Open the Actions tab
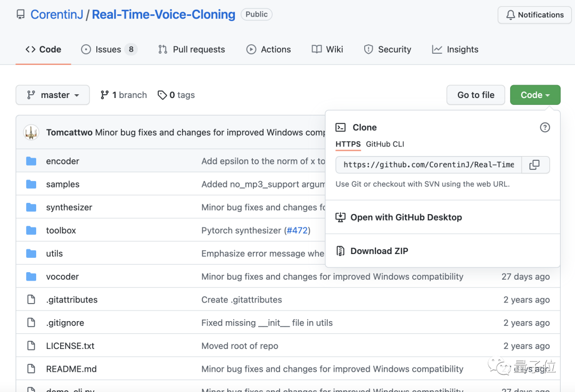Screen dimensions: 575x392 coord(268,50)
